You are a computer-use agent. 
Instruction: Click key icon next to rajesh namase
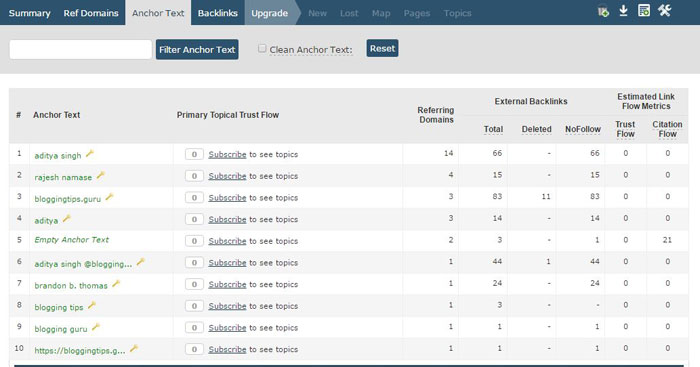coord(100,175)
